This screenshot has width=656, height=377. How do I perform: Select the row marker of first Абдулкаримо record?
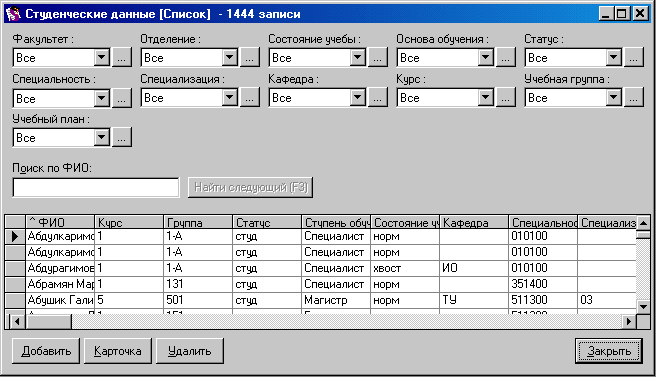point(15,236)
